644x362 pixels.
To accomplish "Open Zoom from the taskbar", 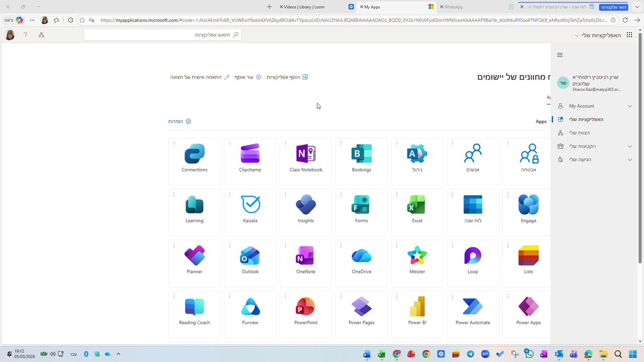I will click(x=485, y=354).
